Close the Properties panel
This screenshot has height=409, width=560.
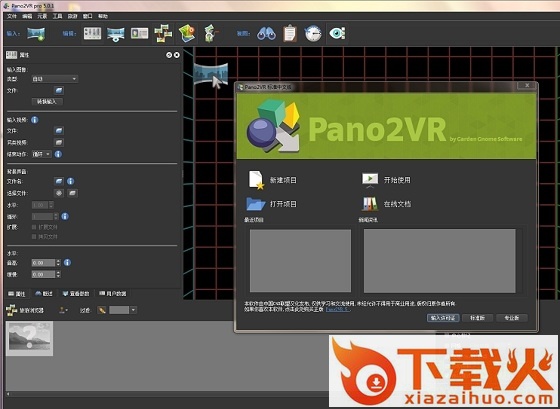point(176,55)
